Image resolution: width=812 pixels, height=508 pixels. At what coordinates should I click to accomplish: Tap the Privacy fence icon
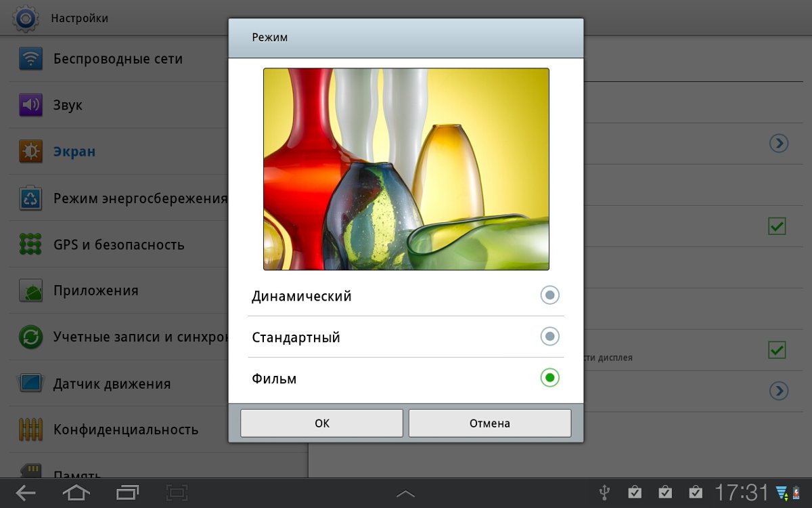(x=30, y=429)
